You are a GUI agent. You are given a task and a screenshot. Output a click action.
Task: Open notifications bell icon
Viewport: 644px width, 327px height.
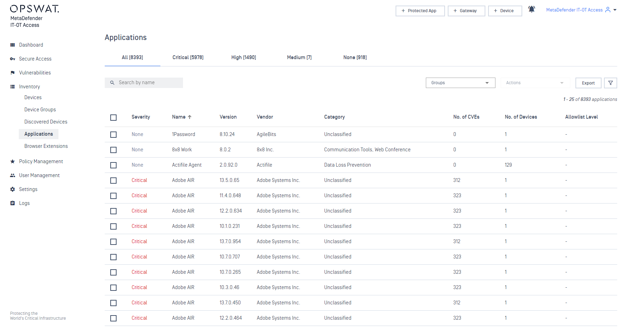[532, 9]
